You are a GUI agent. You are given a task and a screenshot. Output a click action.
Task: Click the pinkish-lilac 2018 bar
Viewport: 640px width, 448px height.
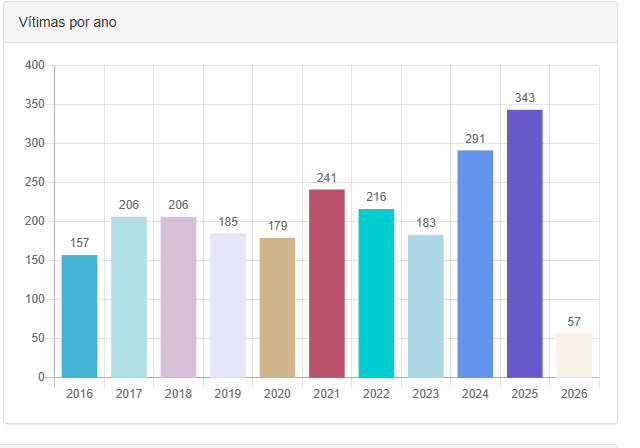pos(178,297)
